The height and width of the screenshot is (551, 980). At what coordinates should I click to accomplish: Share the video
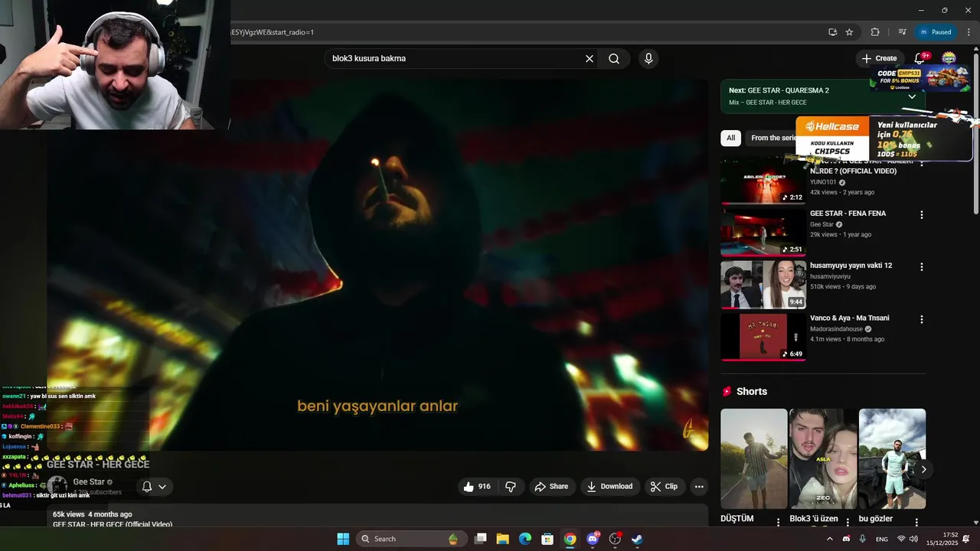pyautogui.click(x=551, y=487)
